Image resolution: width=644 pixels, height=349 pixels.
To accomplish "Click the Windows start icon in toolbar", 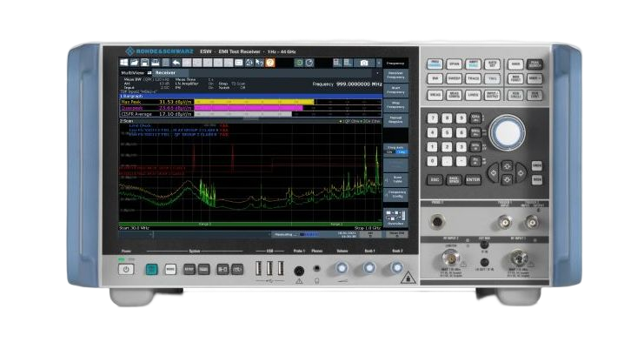I will (126, 63).
